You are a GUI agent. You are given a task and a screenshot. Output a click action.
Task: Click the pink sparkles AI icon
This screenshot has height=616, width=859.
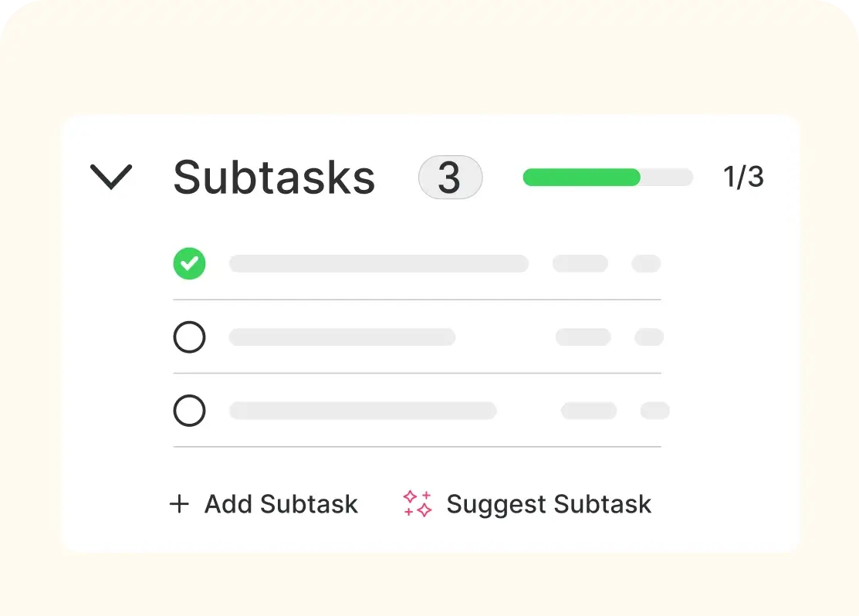(x=418, y=503)
